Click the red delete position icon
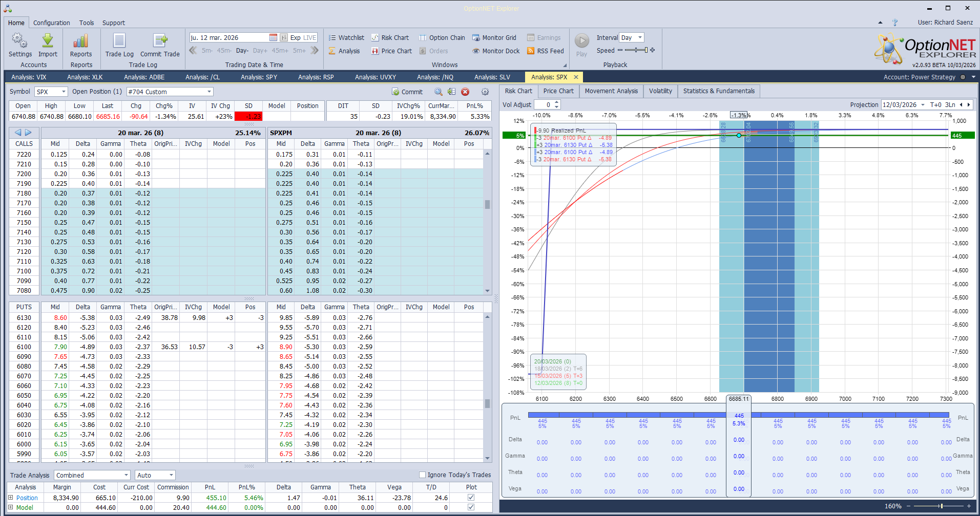980x516 pixels. tap(465, 92)
